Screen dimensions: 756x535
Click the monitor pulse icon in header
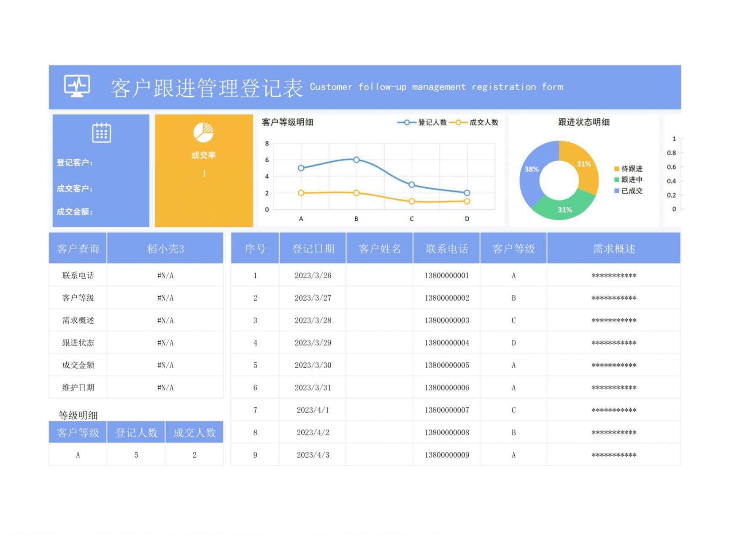click(77, 86)
